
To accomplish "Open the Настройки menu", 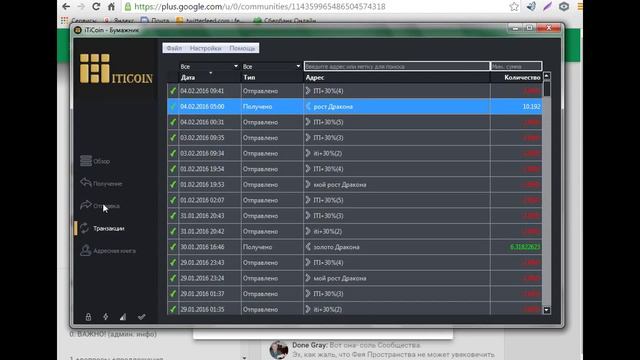I will [x=205, y=48].
